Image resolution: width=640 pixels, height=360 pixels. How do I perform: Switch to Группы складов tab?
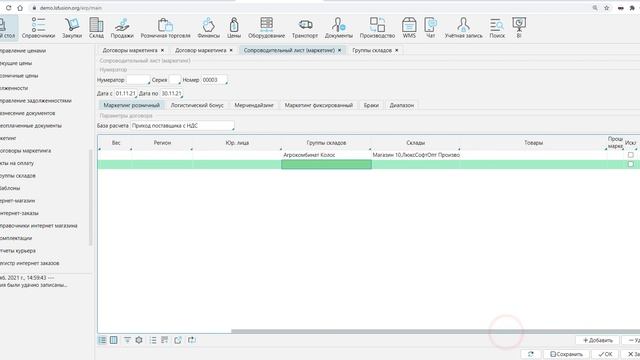[372, 50]
